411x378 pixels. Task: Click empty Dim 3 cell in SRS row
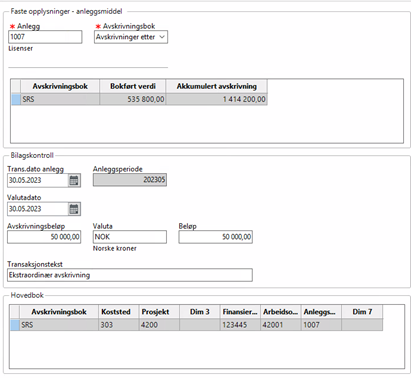click(200, 325)
